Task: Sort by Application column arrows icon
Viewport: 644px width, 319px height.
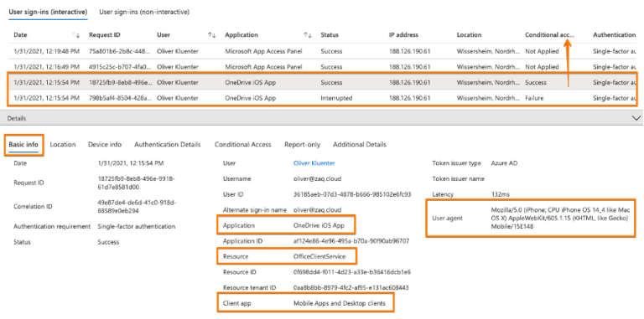Action: pyautogui.click(x=308, y=35)
